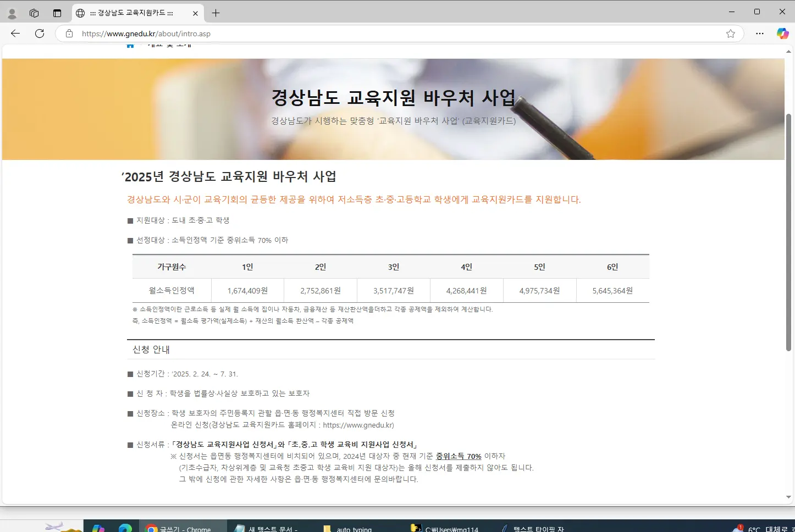View site information via the lock icon
The height and width of the screenshot is (532, 795).
tap(69, 34)
